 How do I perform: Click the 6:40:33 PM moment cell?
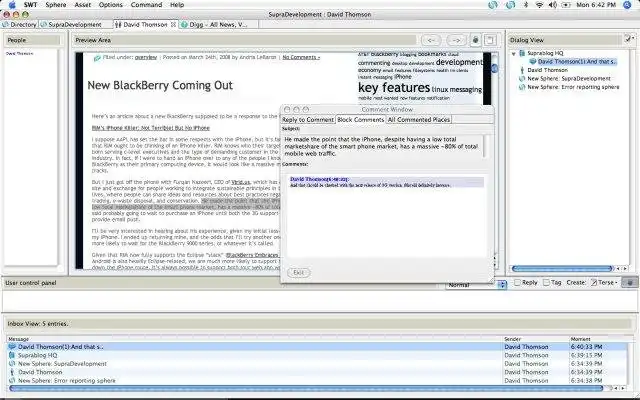[x=586, y=347]
